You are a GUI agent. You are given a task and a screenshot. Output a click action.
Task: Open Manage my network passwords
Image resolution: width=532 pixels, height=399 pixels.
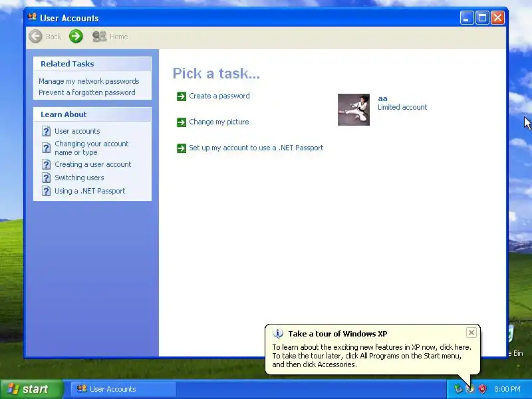(89, 81)
